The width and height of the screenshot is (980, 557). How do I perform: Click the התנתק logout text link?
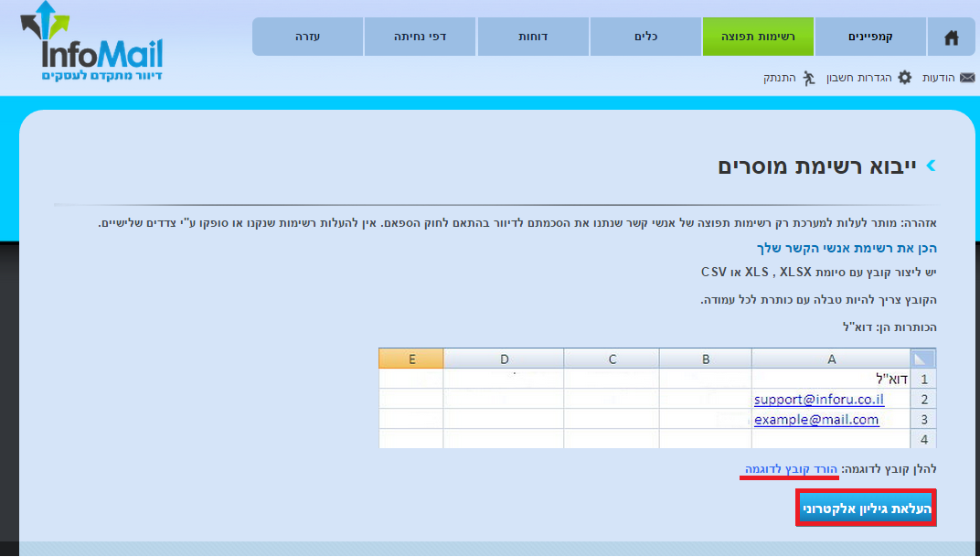coord(780,78)
